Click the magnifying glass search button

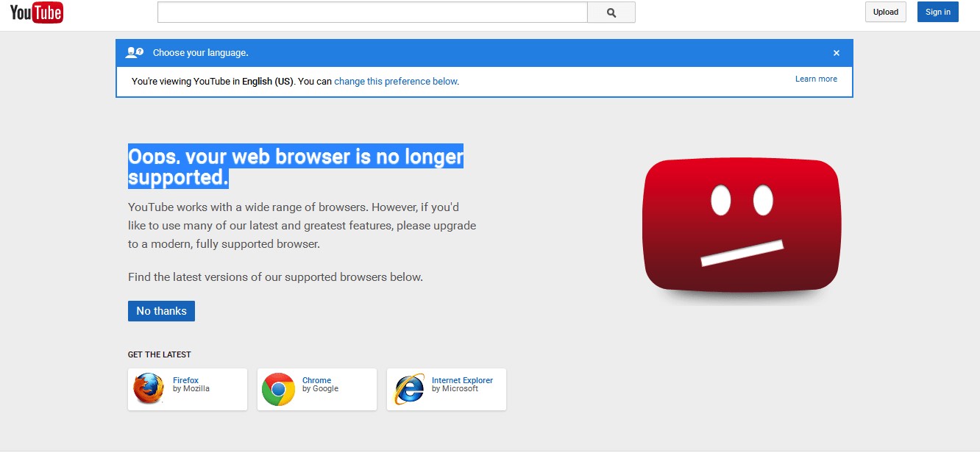tap(611, 13)
